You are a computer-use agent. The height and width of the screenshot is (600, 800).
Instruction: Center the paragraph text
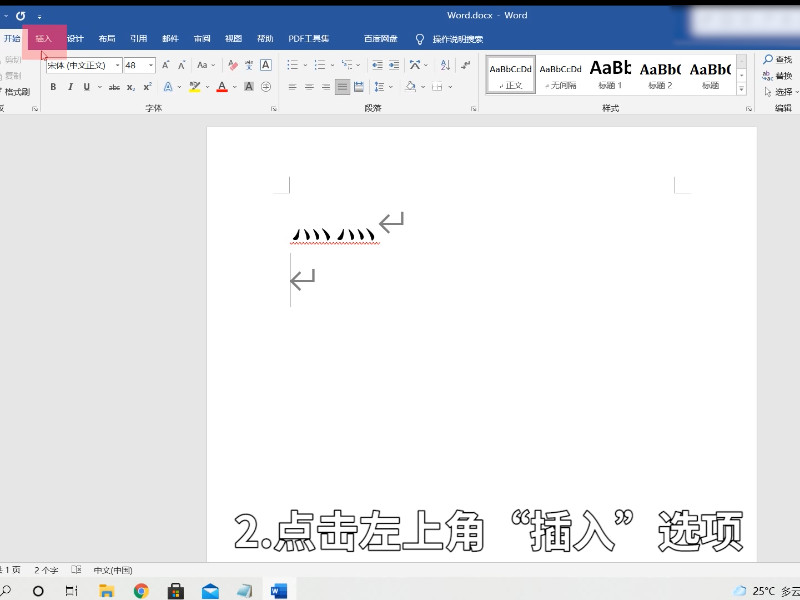pyautogui.click(x=309, y=87)
